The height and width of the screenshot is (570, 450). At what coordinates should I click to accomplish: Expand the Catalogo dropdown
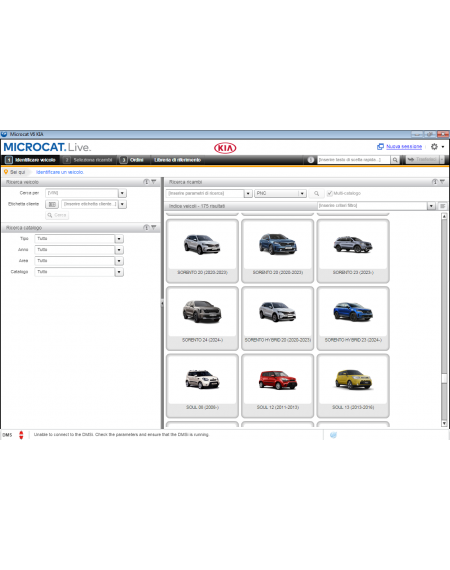[119, 272]
